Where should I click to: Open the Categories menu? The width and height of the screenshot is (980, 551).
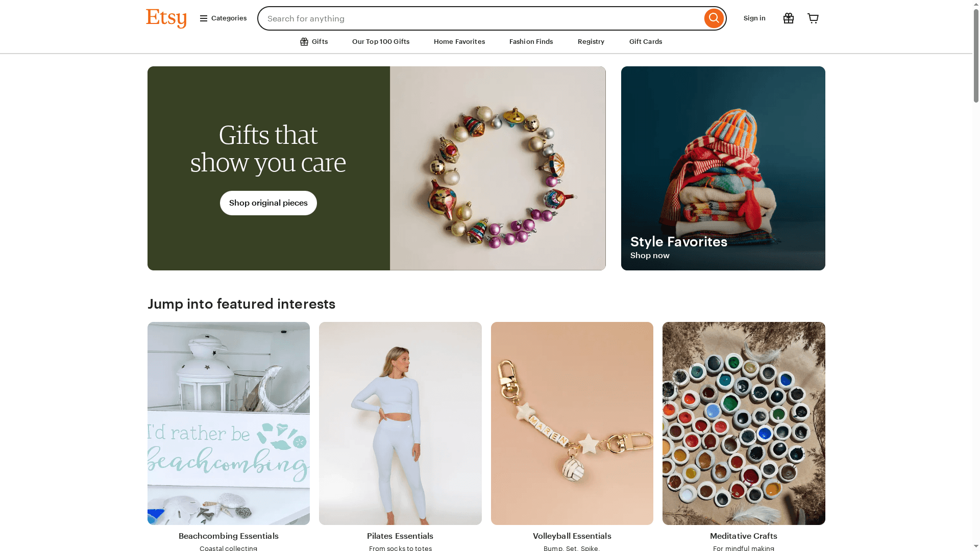click(x=229, y=18)
